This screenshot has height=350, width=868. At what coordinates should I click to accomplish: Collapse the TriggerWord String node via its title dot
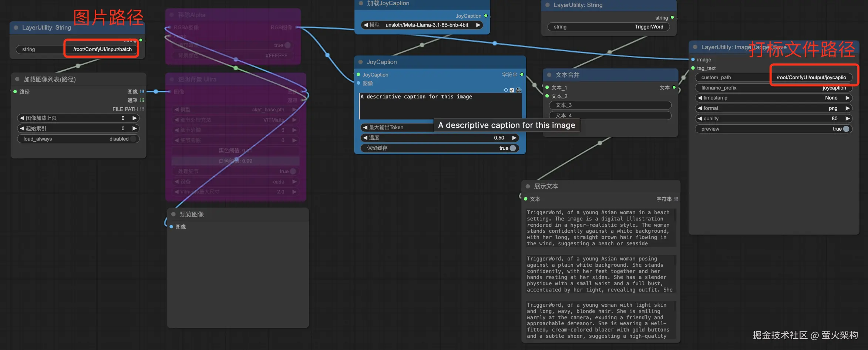click(x=548, y=5)
